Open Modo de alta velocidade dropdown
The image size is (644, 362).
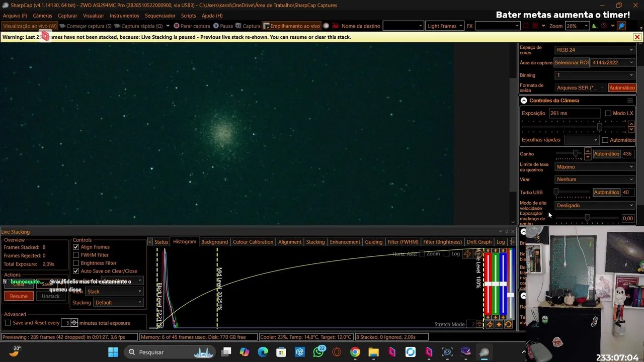pyautogui.click(x=595, y=206)
